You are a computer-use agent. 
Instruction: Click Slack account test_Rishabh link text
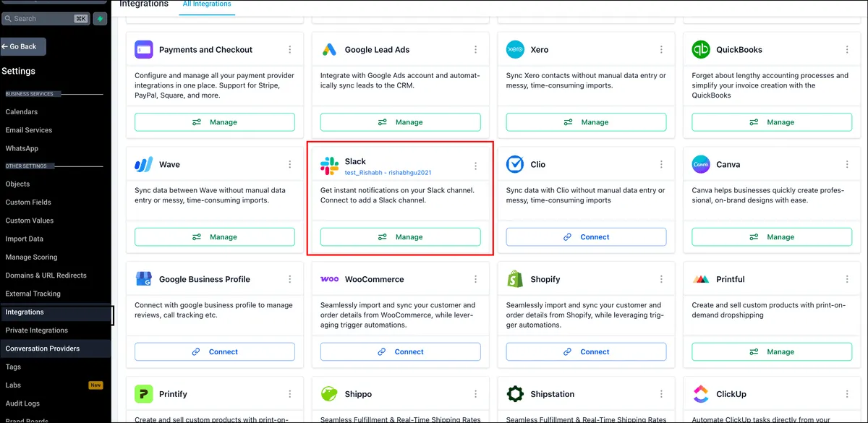click(388, 173)
